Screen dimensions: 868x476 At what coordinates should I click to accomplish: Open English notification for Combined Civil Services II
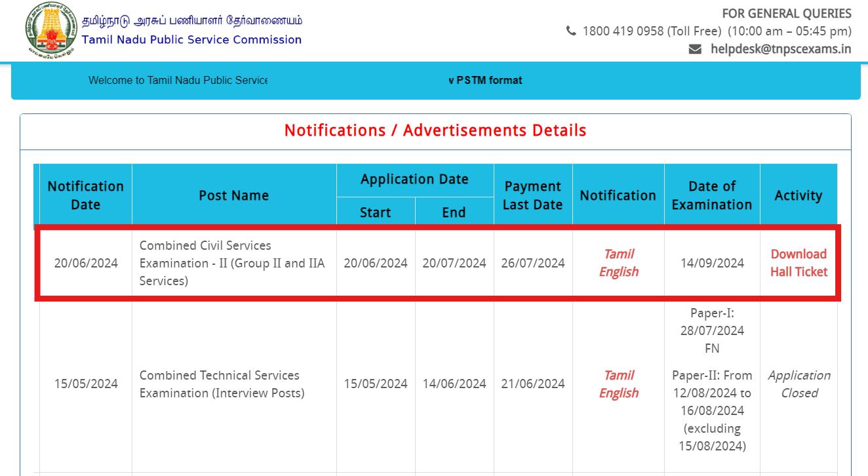[x=618, y=271]
